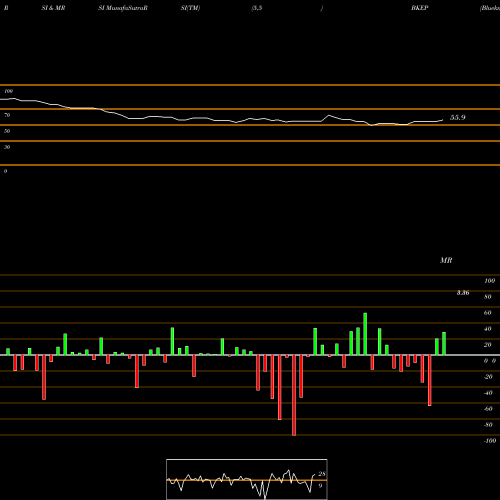This screenshot has height=500, width=500.
Task: Click the 9 label in mini chart
Action: point(320,486)
